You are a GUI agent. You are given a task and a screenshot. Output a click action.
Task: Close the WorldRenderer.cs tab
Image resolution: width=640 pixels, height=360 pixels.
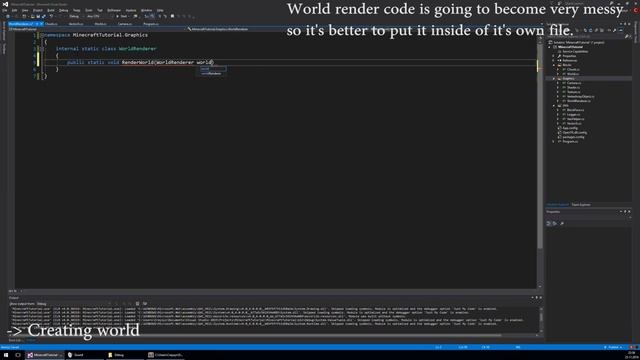pos(41,24)
